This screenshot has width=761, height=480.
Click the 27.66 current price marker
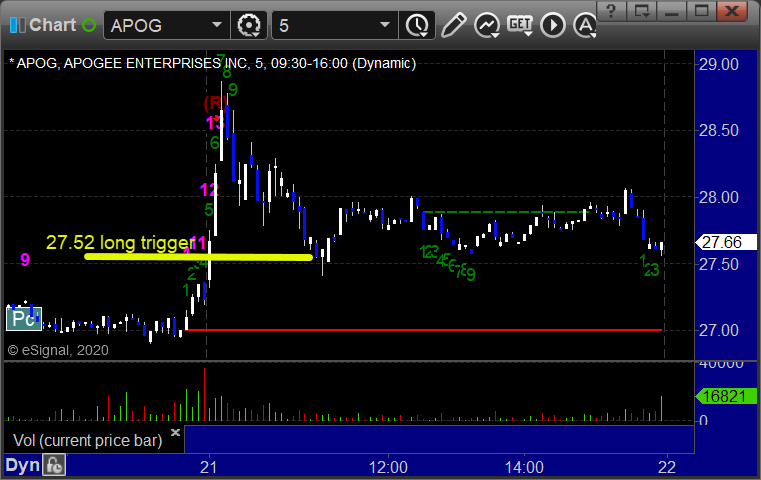[x=726, y=242]
